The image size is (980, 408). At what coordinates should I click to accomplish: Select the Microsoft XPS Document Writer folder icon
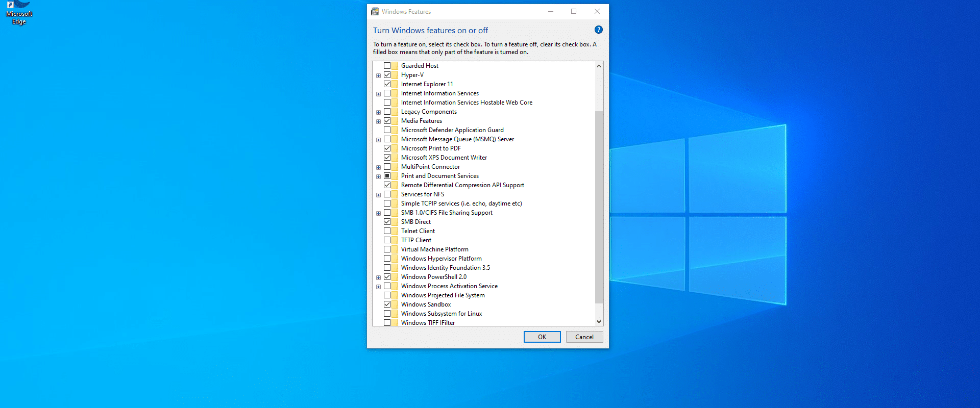tap(395, 158)
